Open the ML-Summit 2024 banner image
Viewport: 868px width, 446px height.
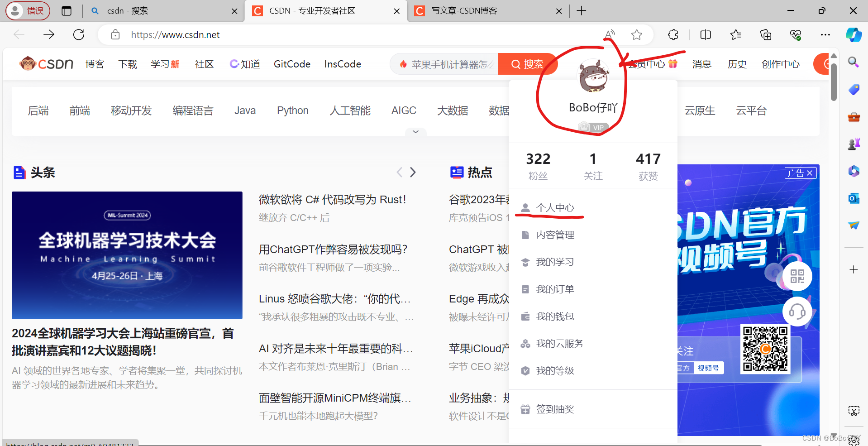tap(127, 255)
